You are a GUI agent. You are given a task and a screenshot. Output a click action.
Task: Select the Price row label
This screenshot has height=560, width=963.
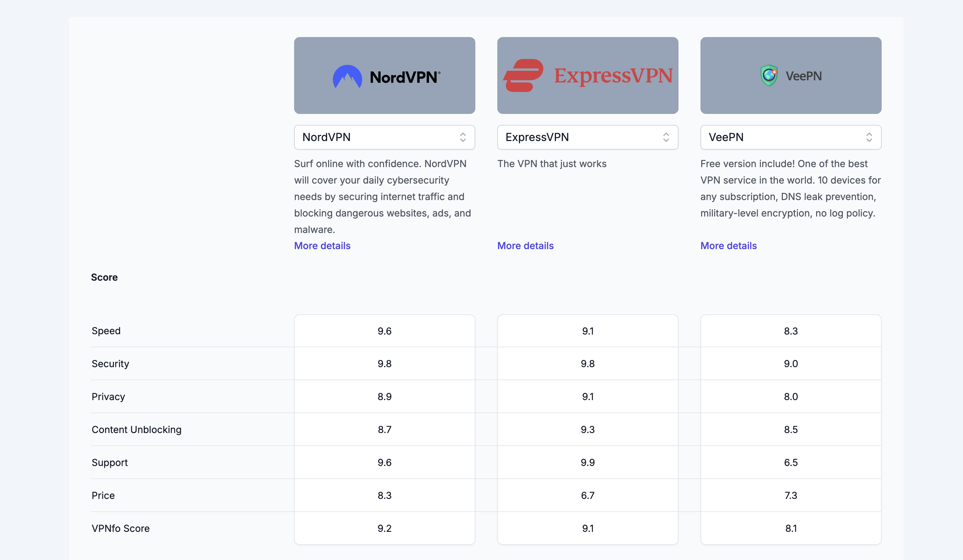103,495
